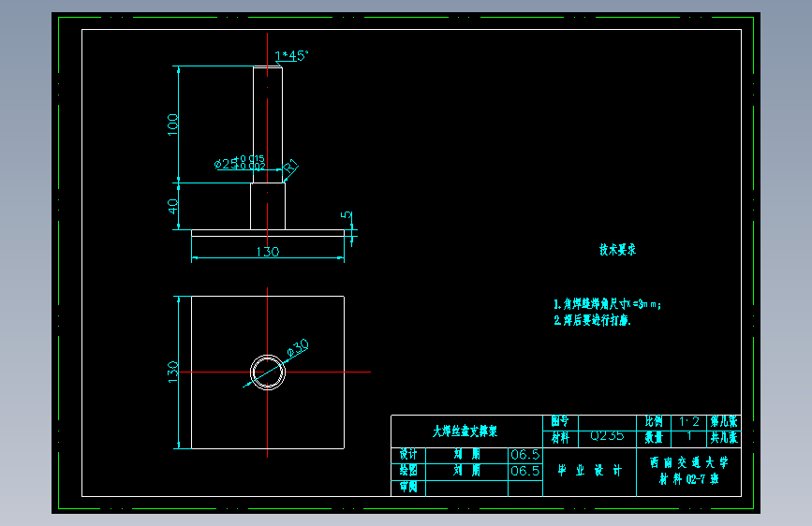Click the blank cell right of "图号"
This screenshot has height=526, width=812.
tap(607, 422)
